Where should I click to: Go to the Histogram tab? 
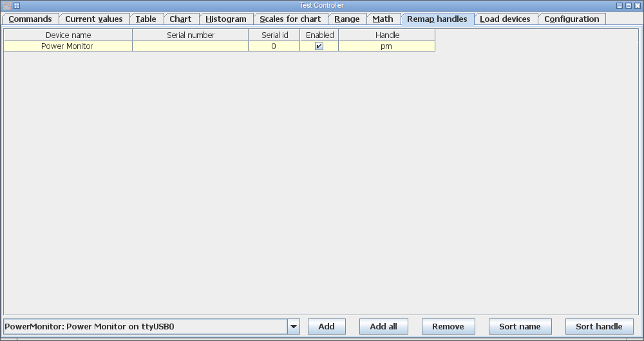(x=226, y=19)
